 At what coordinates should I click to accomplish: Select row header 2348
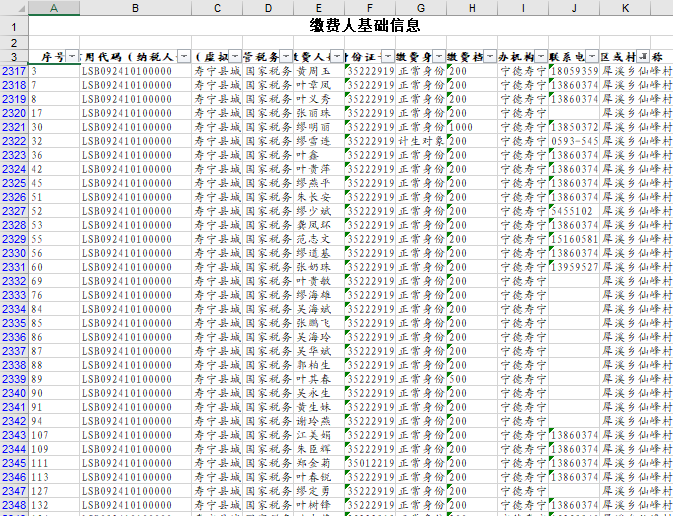[x=14, y=505]
